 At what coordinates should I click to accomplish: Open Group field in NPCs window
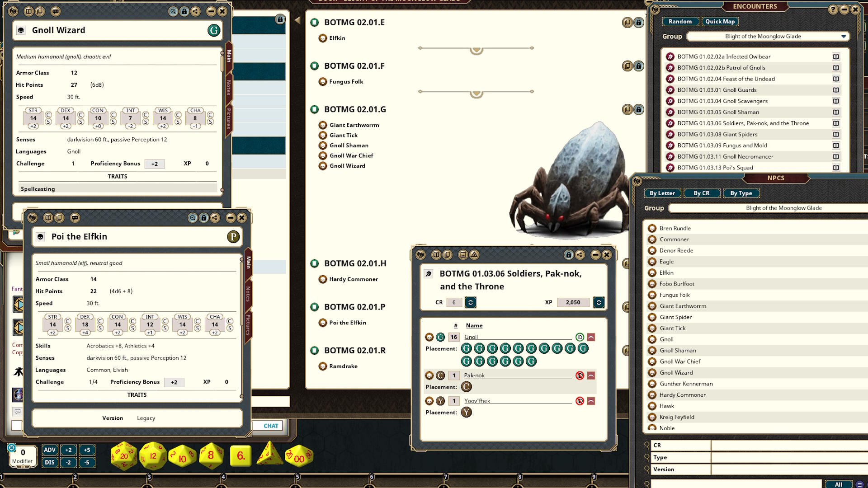coord(768,208)
